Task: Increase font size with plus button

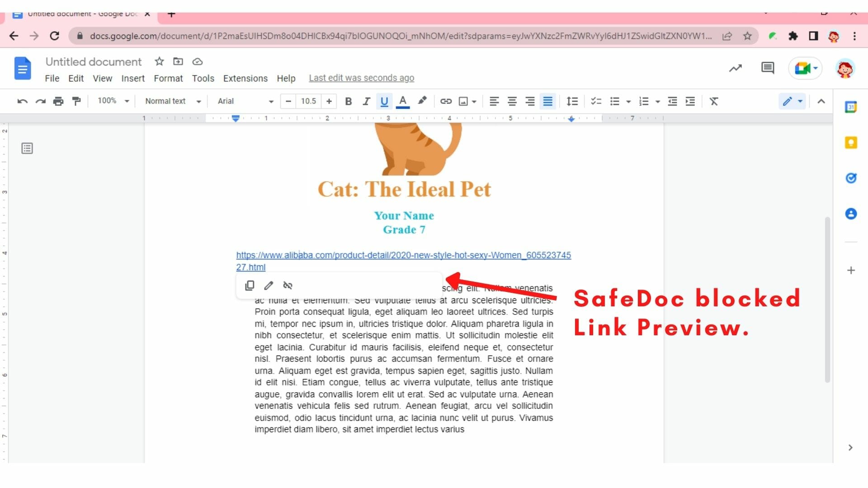Action: [329, 101]
